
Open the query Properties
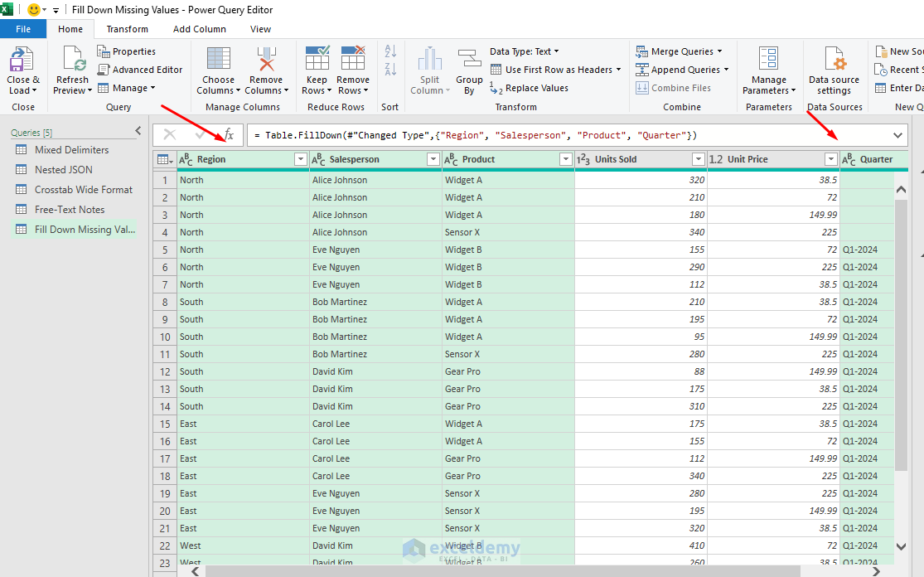(x=126, y=51)
